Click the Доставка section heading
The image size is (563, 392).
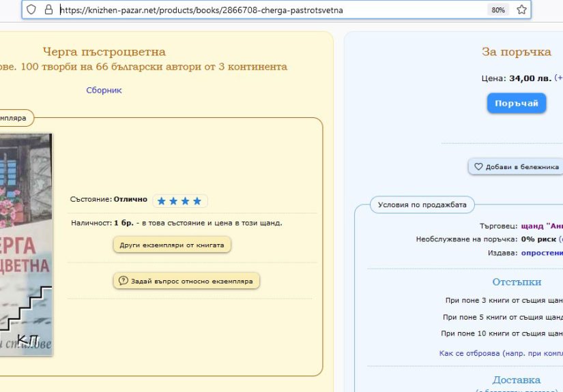[516, 380]
